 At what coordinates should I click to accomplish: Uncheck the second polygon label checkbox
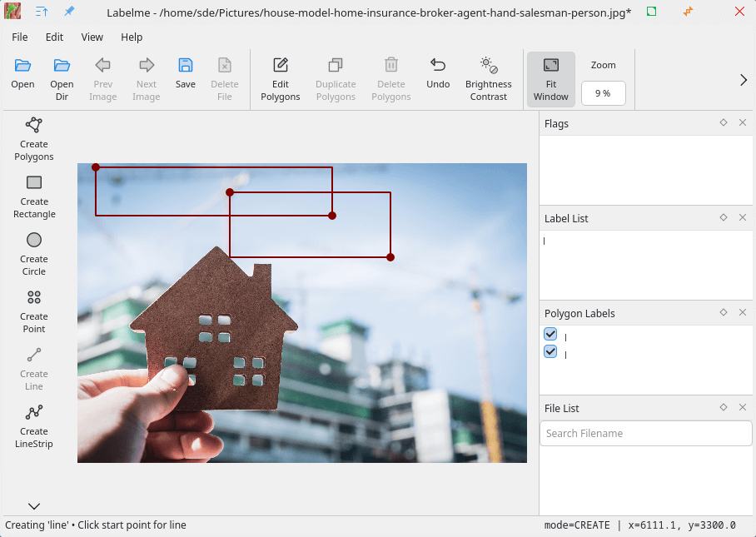pyautogui.click(x=550, y=351)
